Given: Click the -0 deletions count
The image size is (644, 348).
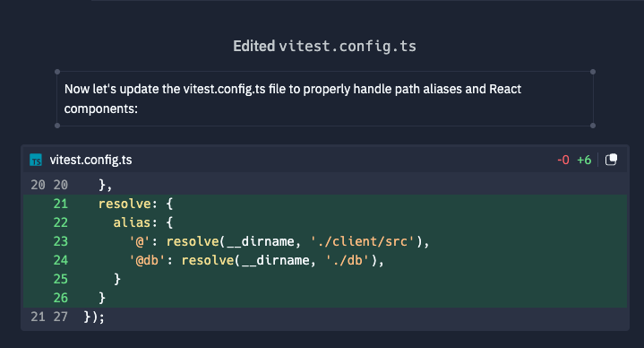Looking at the screenshot, I should pyautogui.click(x=563, y=160).
